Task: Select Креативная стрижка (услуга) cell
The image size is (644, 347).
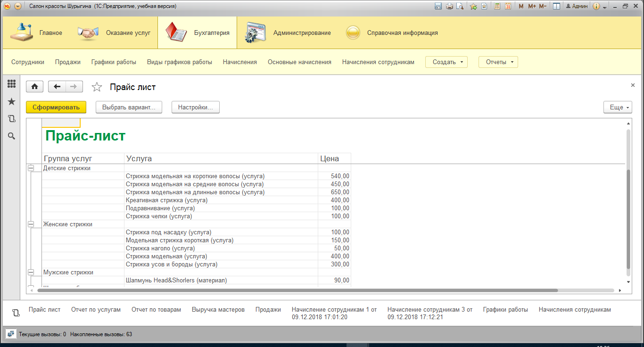Action: pos(221,200)
